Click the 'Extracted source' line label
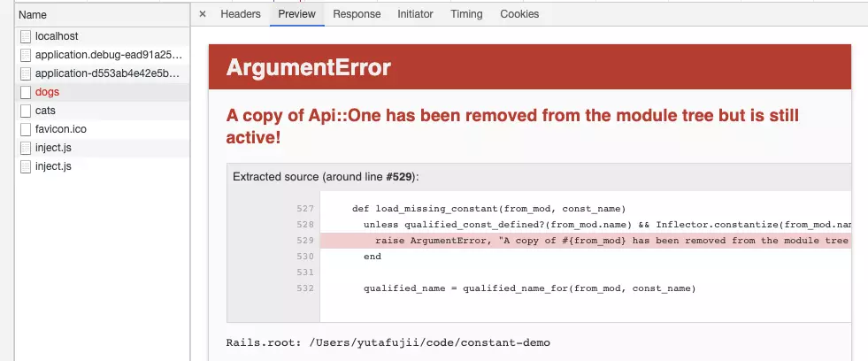 click(x=326, y=177)
